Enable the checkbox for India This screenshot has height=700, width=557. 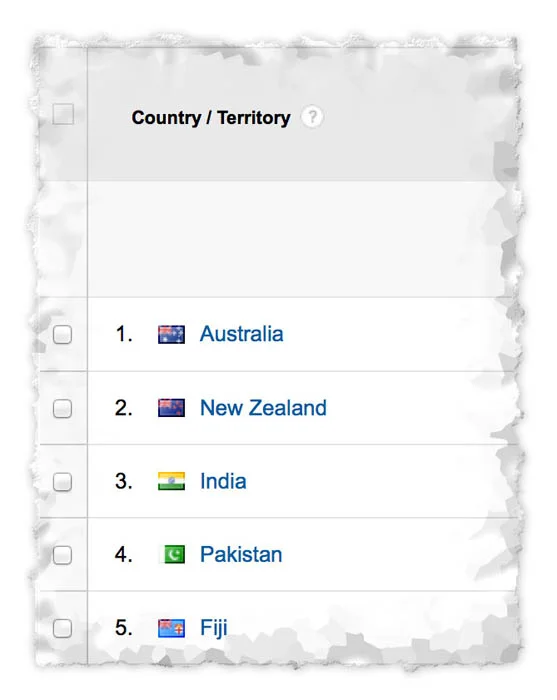click(x=62, y=482)
